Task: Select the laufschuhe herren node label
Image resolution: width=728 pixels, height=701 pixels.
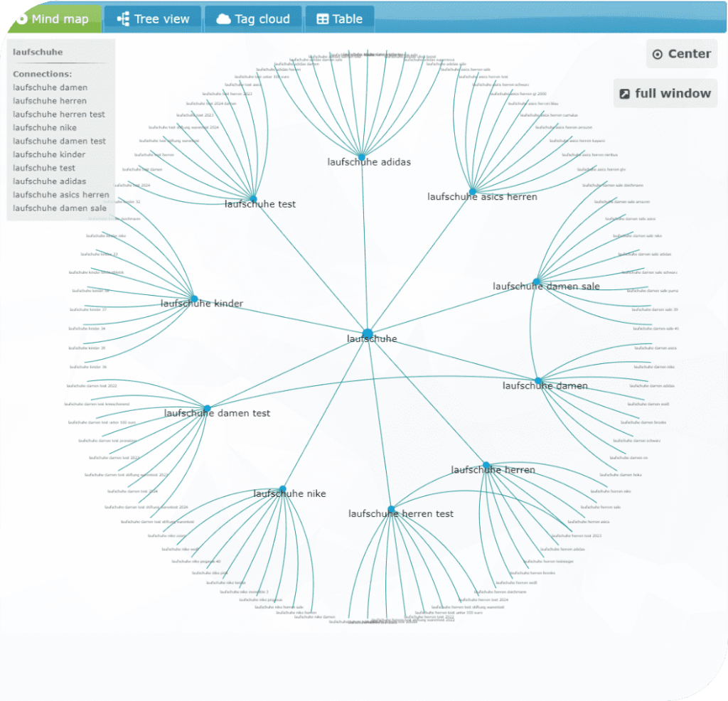Action: 493,470
